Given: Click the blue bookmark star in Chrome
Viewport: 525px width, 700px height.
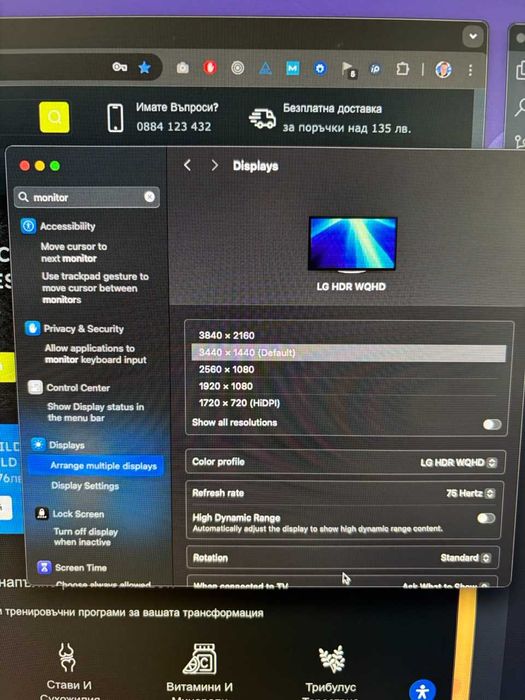Looking at the screenshot, I should [x=144, y=67].
